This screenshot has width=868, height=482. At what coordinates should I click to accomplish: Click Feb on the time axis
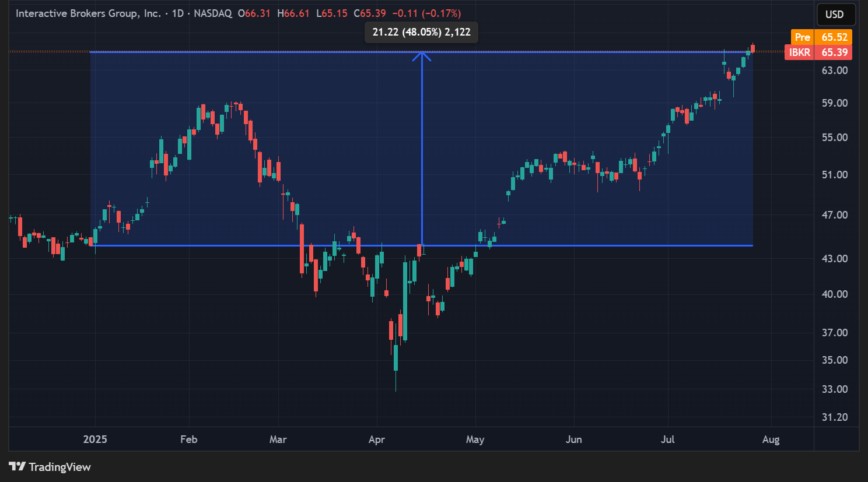pos(188,439)
